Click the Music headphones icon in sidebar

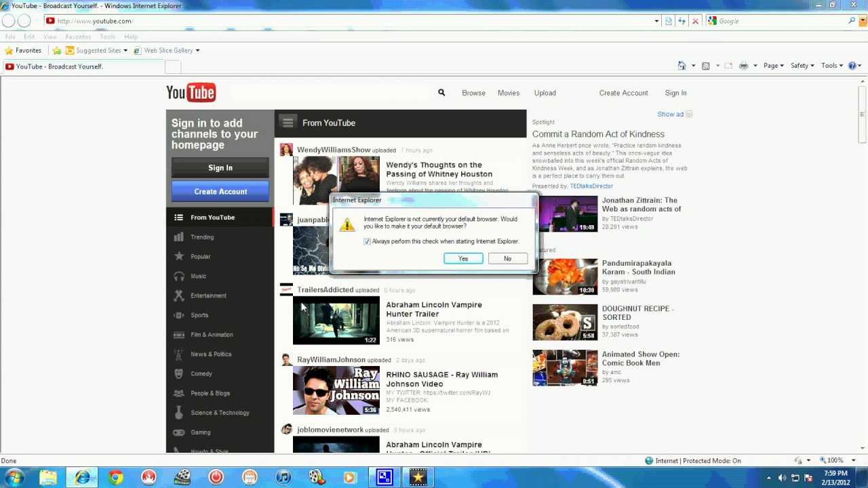point(179,276)
